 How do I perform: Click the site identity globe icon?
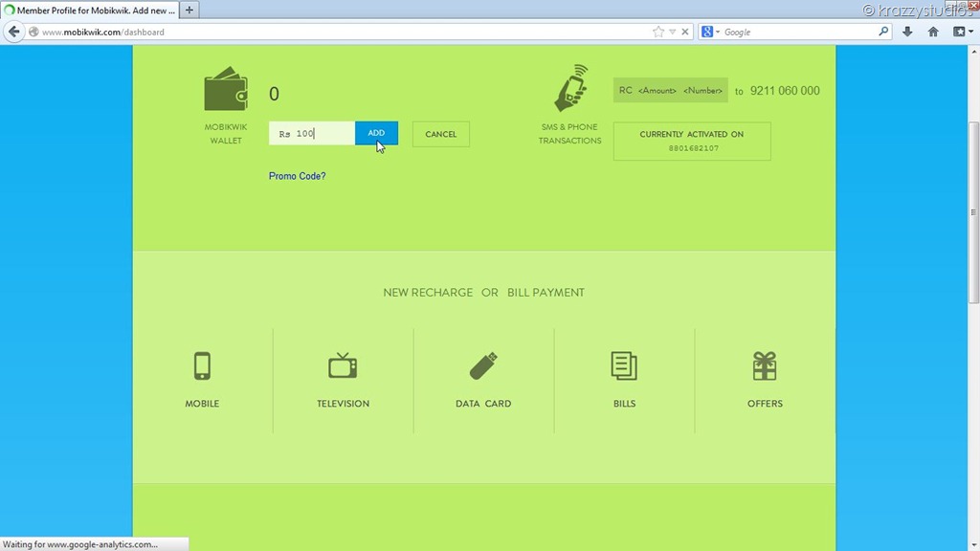[33, 32]
